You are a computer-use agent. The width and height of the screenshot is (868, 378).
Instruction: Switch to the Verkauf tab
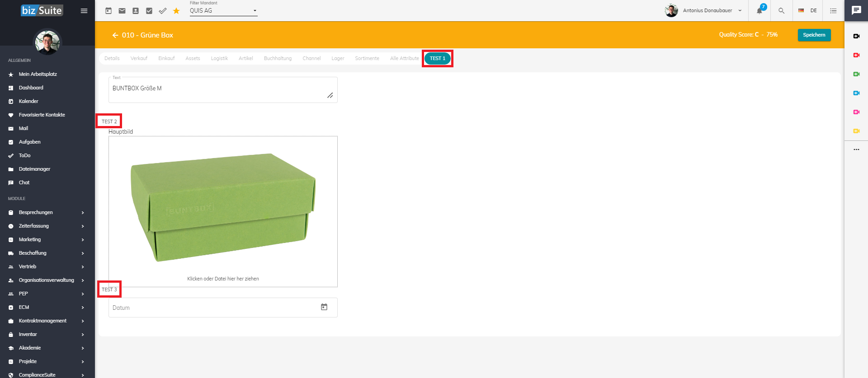click(139, 58)
